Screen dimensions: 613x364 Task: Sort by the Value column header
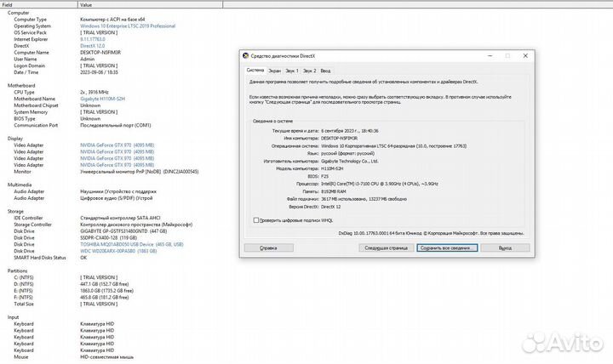[150, 5]
